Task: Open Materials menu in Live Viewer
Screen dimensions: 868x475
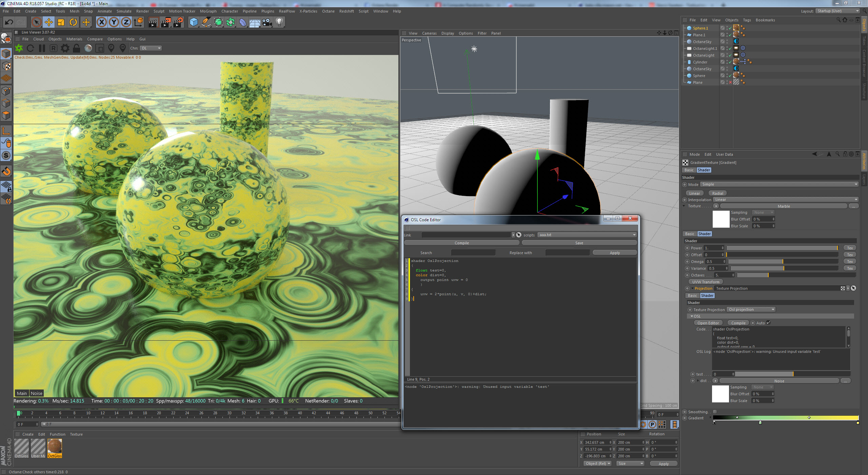Action: coord(74,39)
